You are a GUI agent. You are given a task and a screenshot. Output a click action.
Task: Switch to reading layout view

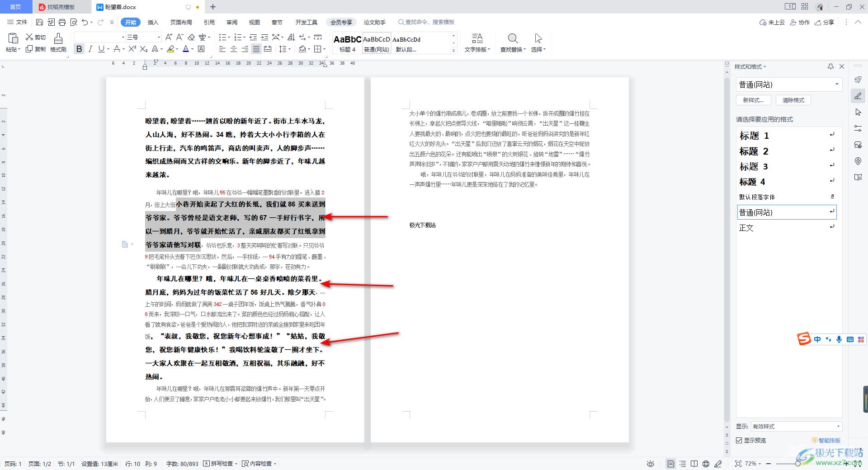[694, 464]
